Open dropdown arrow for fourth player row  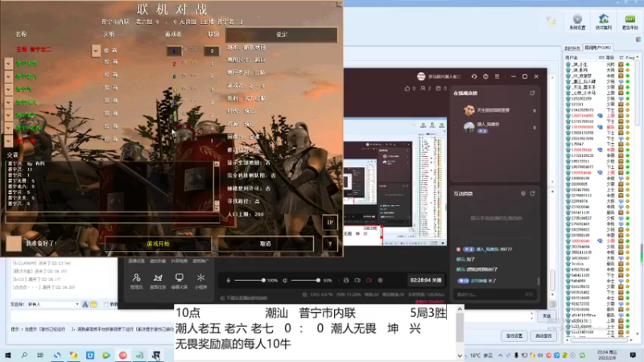pos(9,89)
